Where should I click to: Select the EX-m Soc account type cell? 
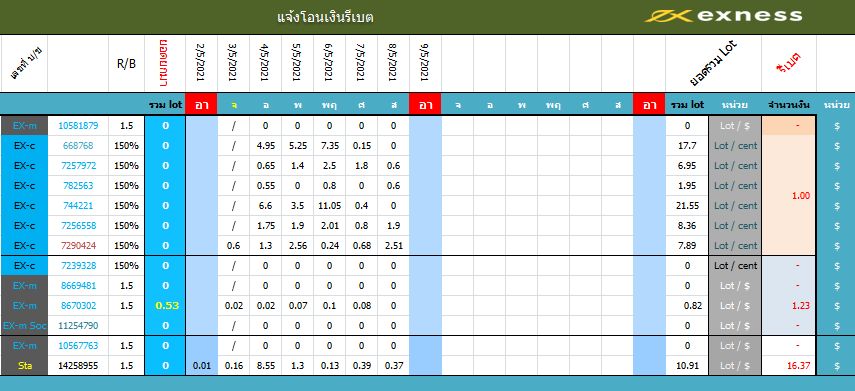24,326
